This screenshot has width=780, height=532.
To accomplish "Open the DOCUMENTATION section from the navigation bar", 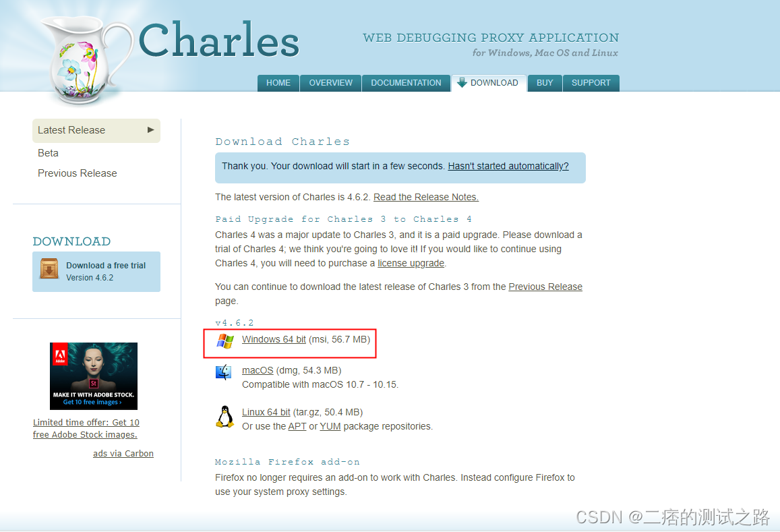I will (x=406, y=82).
